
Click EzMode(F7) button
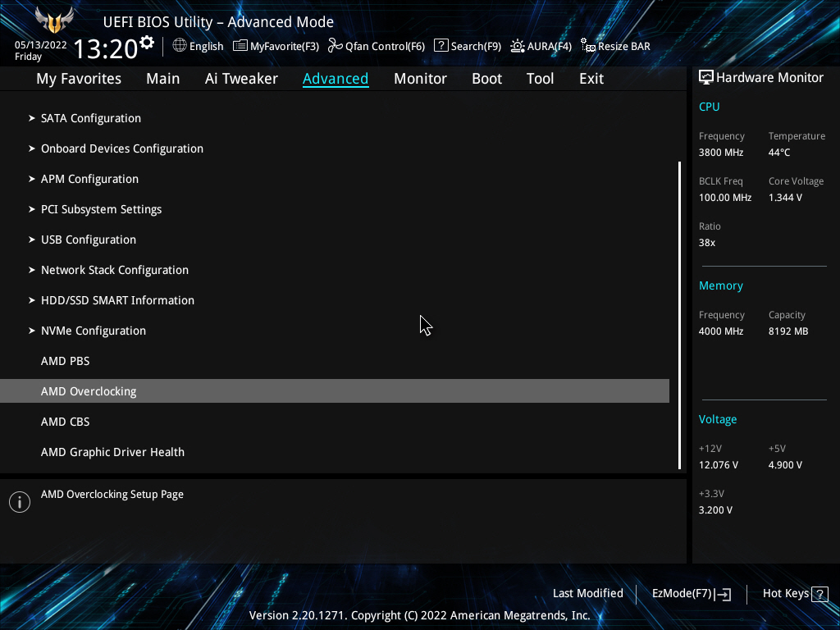pyautogui.click(x=691, y=594)
